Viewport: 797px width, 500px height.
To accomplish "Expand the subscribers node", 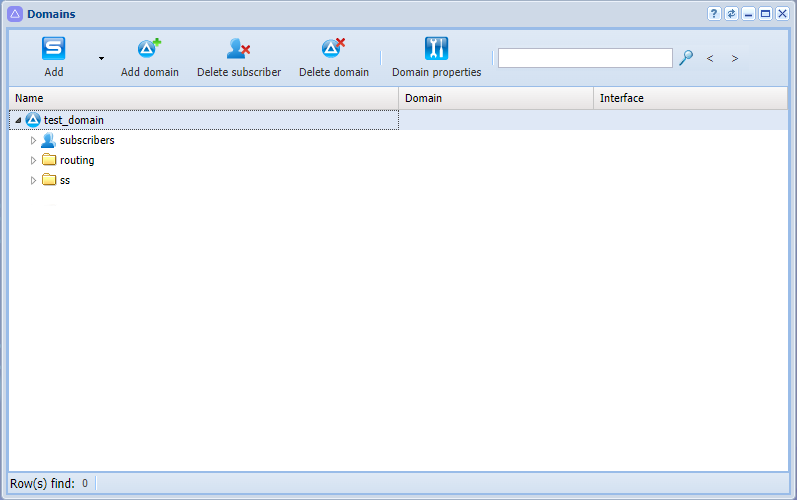I will tap(33, 140).
